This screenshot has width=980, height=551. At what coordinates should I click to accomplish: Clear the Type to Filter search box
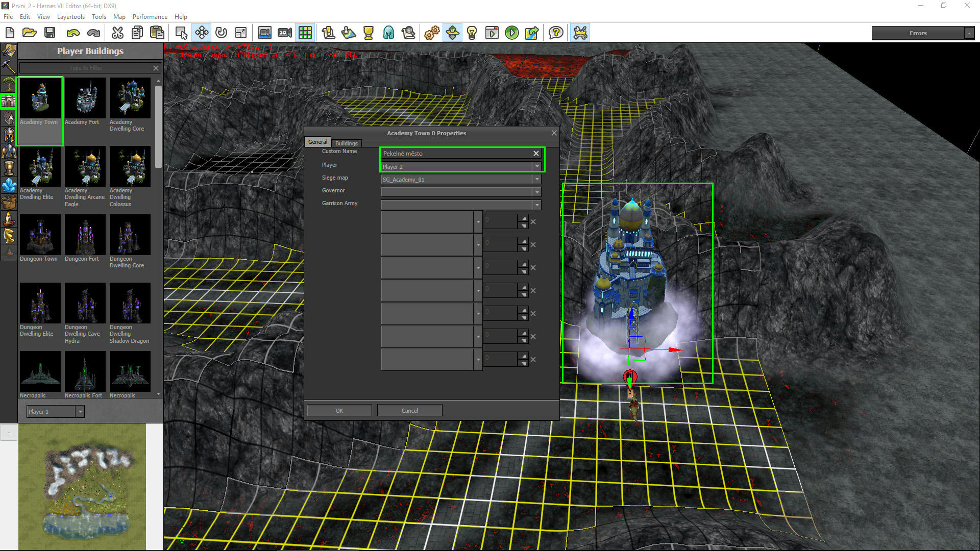click(x=156, y=68)
